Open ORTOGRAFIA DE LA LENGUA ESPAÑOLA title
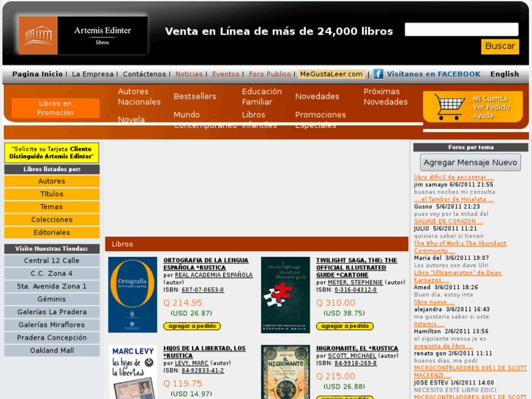Image resolution: width=532 pixels, height=399 pixels. coord(206,264)
